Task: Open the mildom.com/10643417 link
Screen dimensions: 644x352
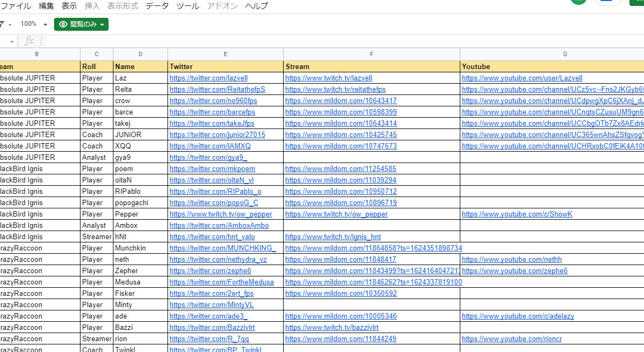Action: click(341, 100)
